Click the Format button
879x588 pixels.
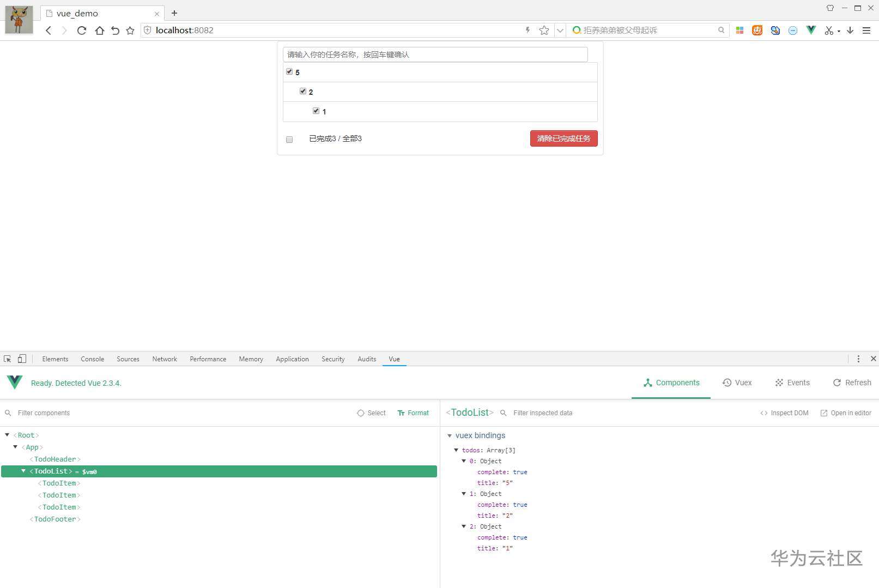pos(413,413)
